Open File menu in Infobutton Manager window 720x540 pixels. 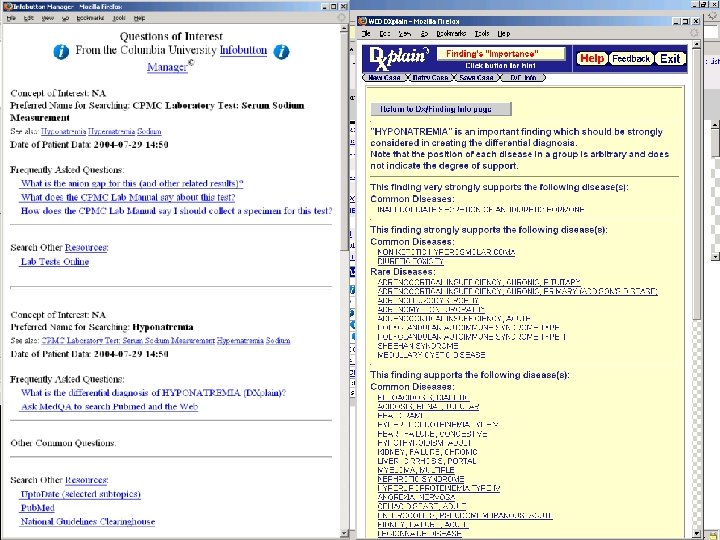pyautogui.click(x=11, y=18)
